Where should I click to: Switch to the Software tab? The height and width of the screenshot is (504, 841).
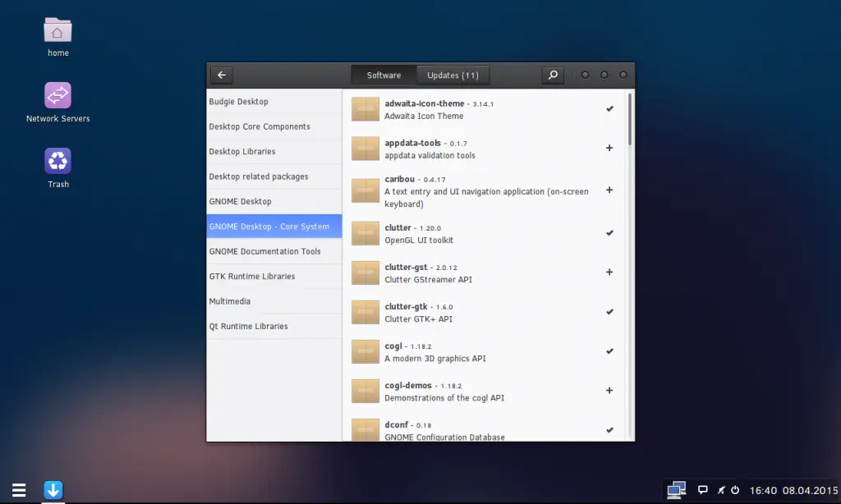pyautogui.click(x=383, y=74)
